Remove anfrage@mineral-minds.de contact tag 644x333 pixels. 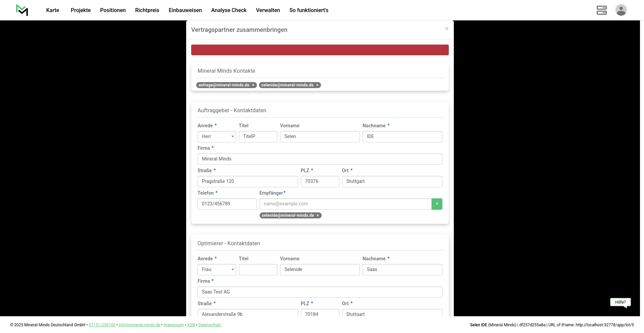coord(253,85)
